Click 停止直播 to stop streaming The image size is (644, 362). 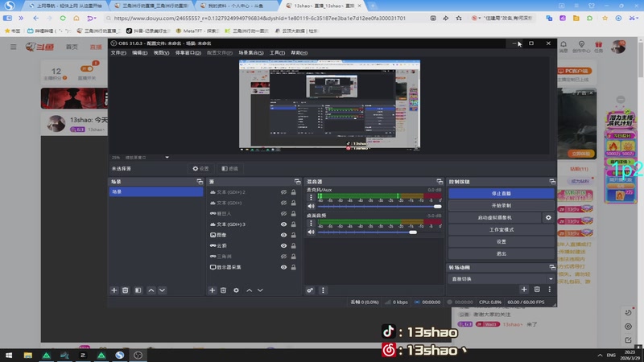501,193
